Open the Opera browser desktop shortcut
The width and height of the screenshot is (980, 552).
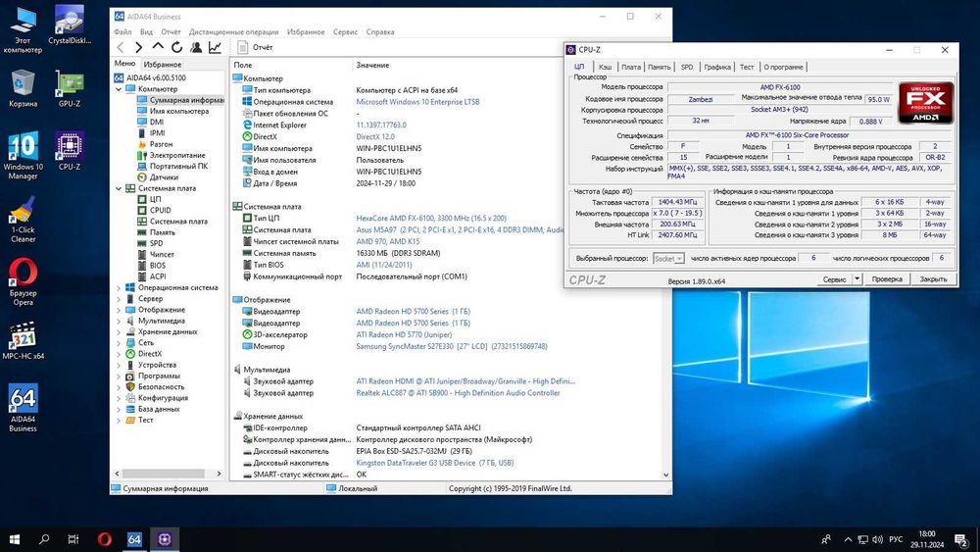pyautogui.click(x=24, y=282)
